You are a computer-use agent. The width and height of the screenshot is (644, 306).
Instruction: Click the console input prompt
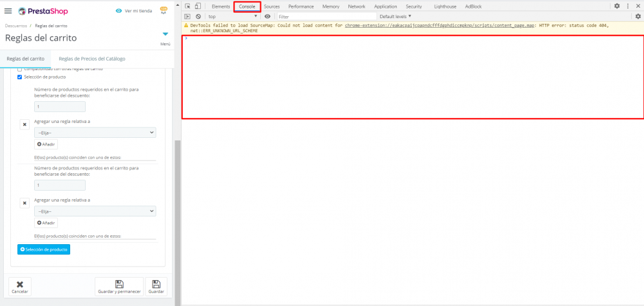click(413, 38)
